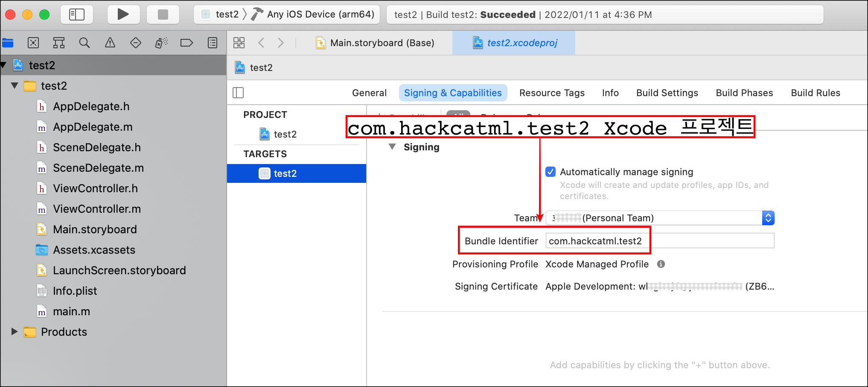Run the project with the play button
Viewport: 868px width, 387px height.
123,15
